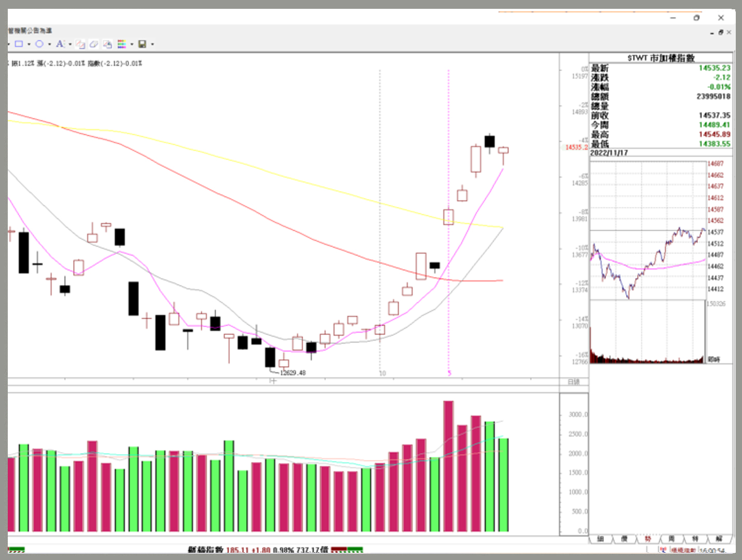Click the latest price 14535.23

(x=714, y=68)
